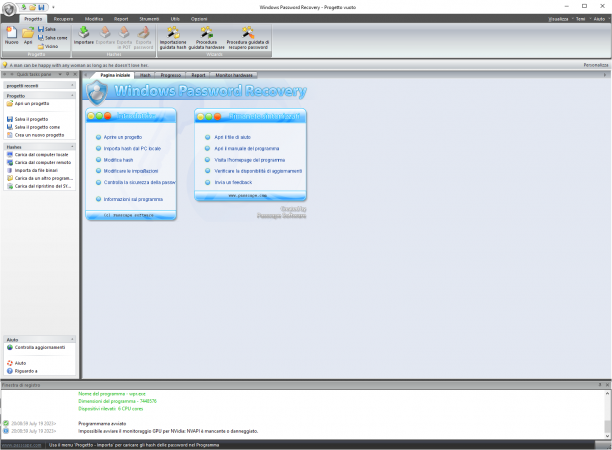Open the Temi dropdown menu

click(580, 19)
